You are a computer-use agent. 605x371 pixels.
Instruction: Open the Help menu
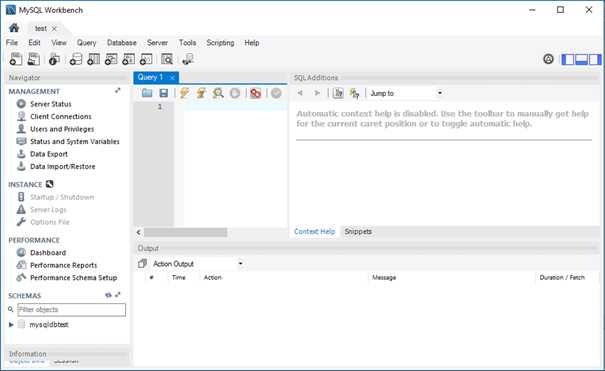point(252,43)
